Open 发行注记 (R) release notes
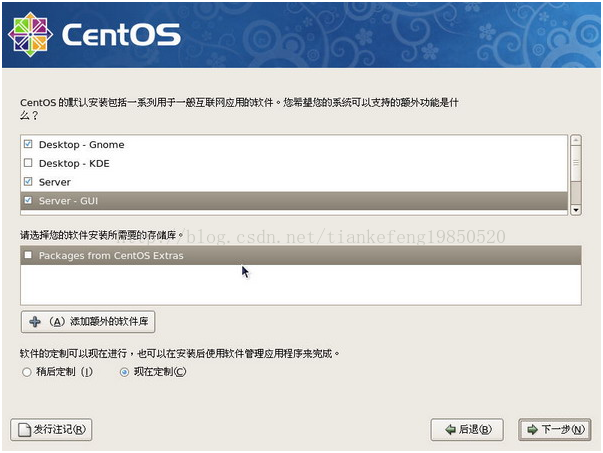Screen dimensions: 603x453 (x=51, y=430)
